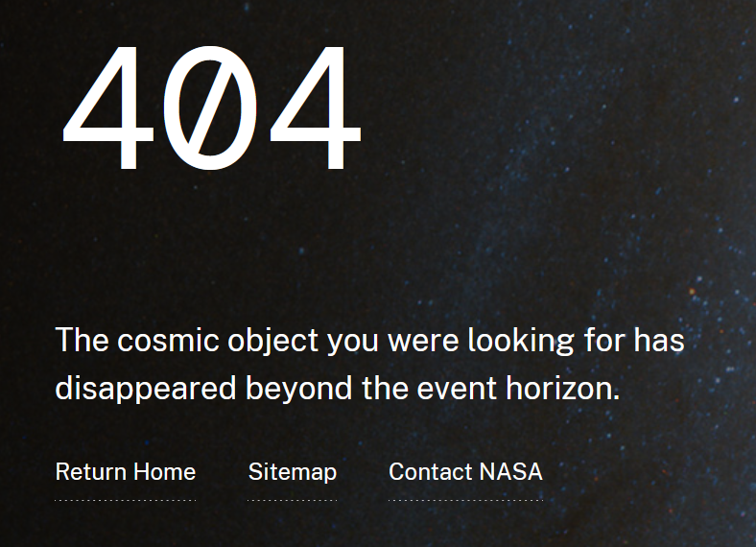The image size is (756, 547).
Task: Click the first 4 of the 404 heading
Action: [x=108, y=108]
